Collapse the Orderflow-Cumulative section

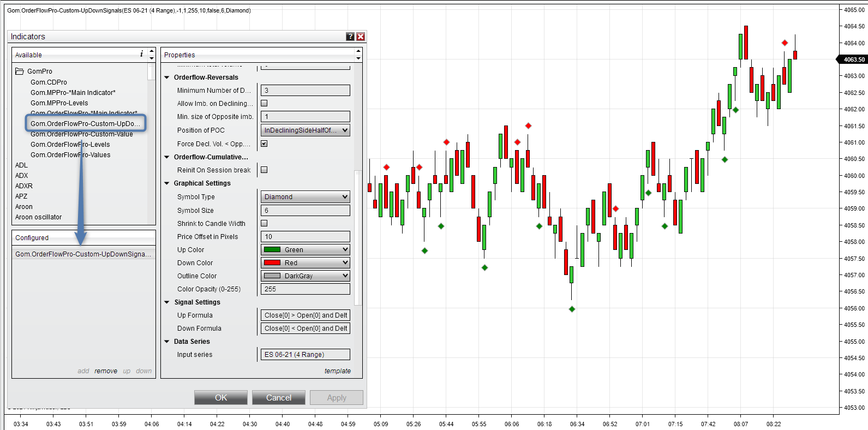pyautogui.click(x=167, y=157)
